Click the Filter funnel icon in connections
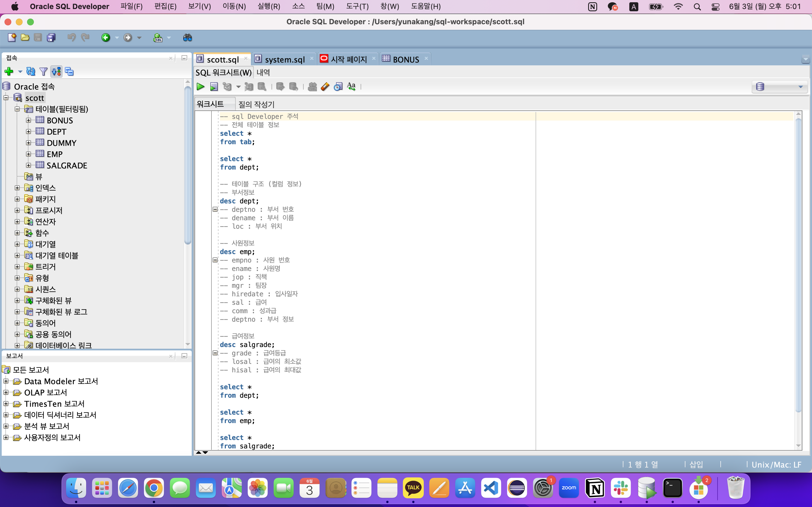 click(x=43, y=72)
